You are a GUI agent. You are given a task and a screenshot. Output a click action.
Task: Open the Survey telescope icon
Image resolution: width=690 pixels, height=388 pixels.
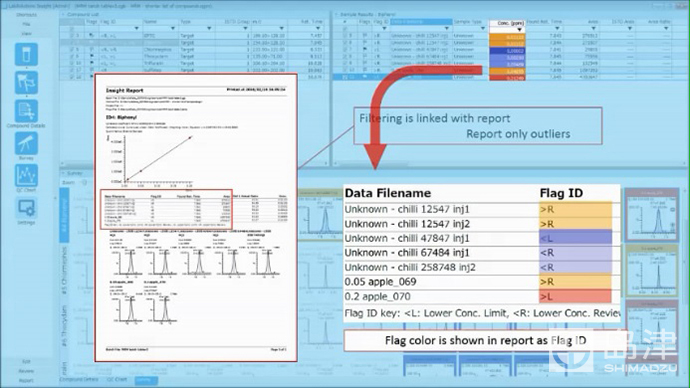(26, 143)
